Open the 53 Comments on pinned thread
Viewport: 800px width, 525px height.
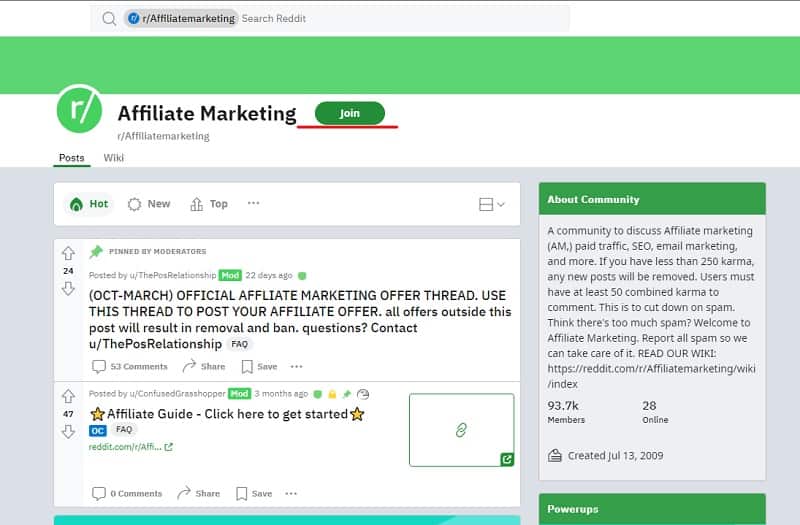pos(129,366)
